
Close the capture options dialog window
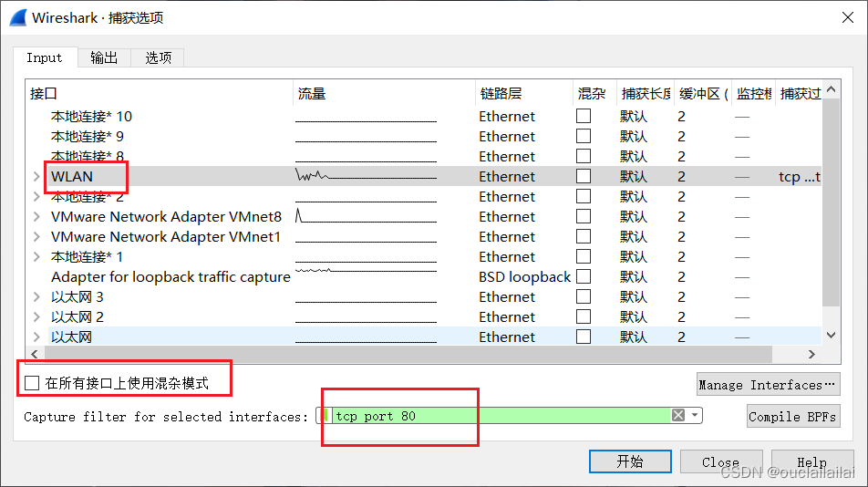coord(848,17)
